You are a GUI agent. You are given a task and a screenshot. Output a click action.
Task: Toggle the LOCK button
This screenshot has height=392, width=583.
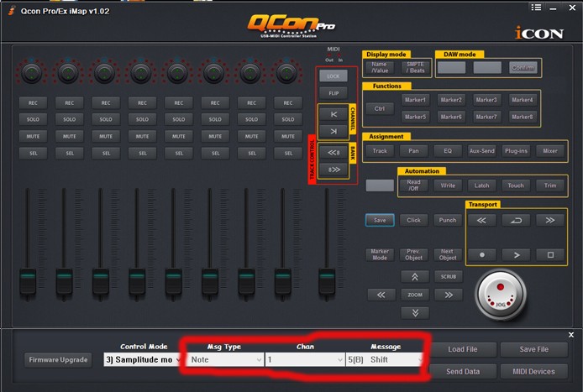tap(334, 76)
